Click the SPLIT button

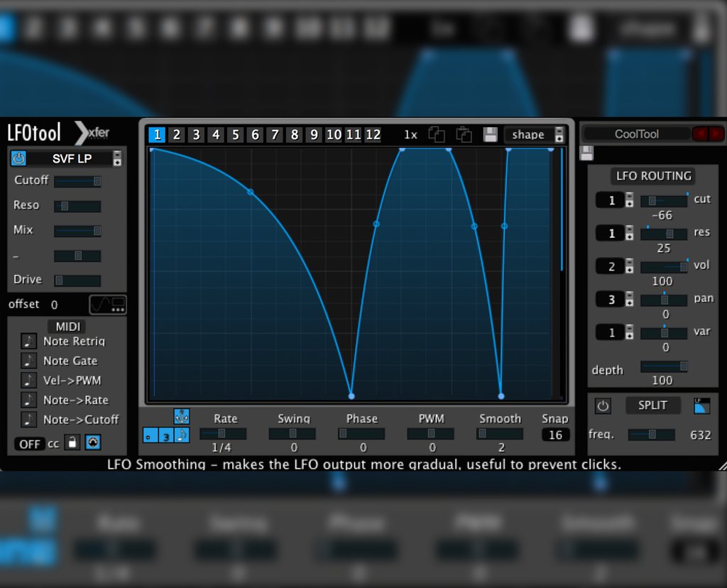tap(652, 405)
